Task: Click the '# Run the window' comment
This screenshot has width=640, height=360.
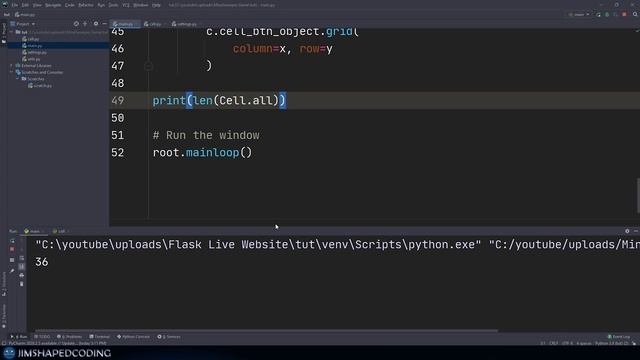Action: point(206,136)
